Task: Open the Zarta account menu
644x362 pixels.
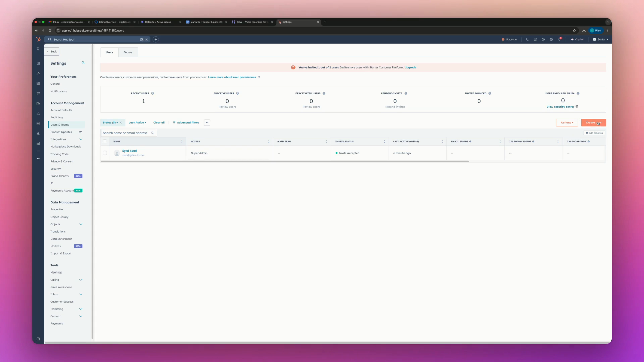Action: pos(600,39)
